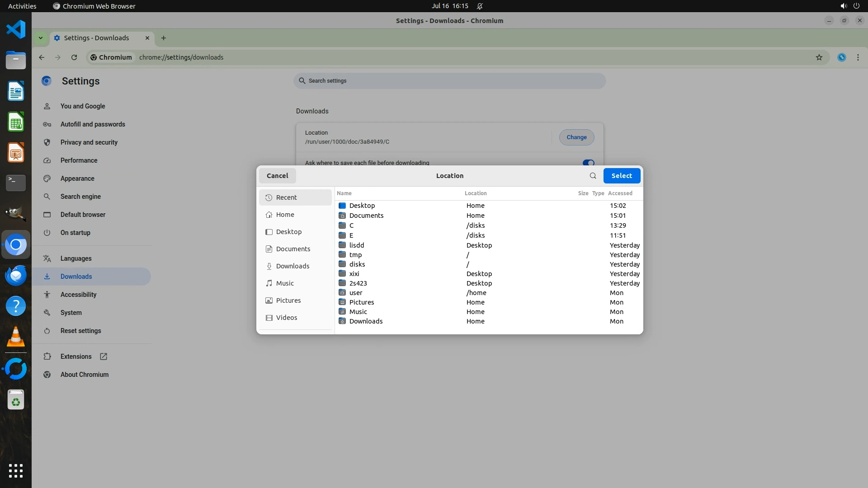Open the profile avatar icon in toolbar
Screen dimensions: 868x488
tap(841, 57)
